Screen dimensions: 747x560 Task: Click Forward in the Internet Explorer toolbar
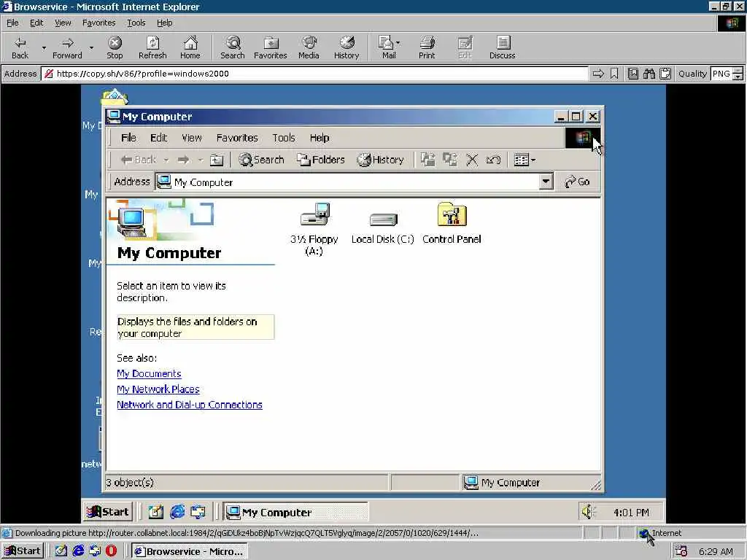click(x=67, y=47)
